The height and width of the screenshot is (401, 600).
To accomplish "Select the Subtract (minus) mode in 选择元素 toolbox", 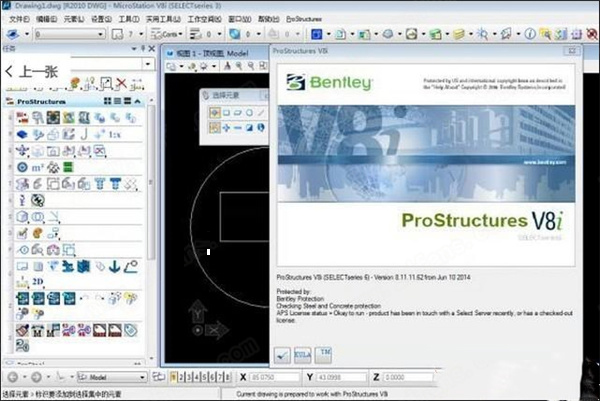I will click(238, 128).
